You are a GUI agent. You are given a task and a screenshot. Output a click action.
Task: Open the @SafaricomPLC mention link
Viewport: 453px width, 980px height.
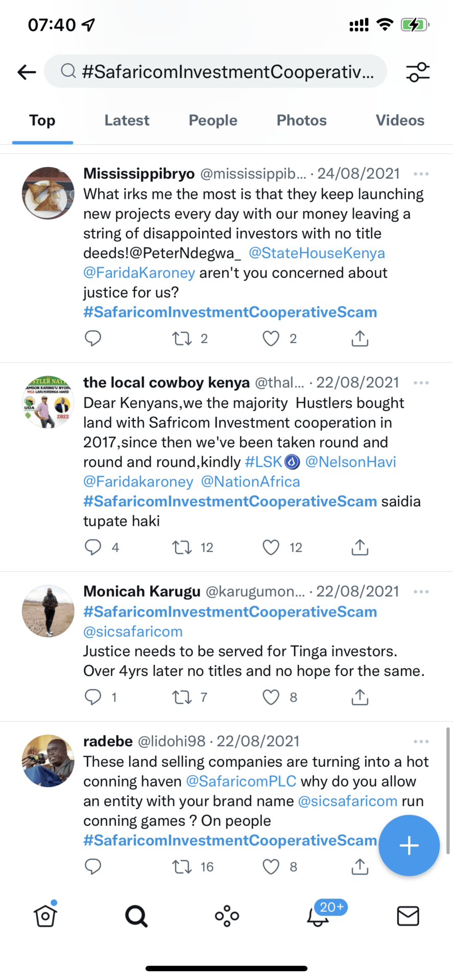click(241, 781)
